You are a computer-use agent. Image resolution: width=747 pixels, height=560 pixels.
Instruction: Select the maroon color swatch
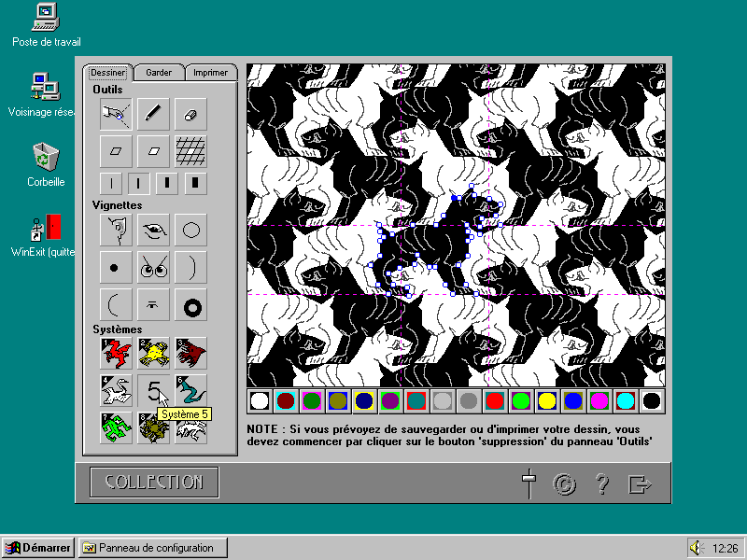pos(286,401)
